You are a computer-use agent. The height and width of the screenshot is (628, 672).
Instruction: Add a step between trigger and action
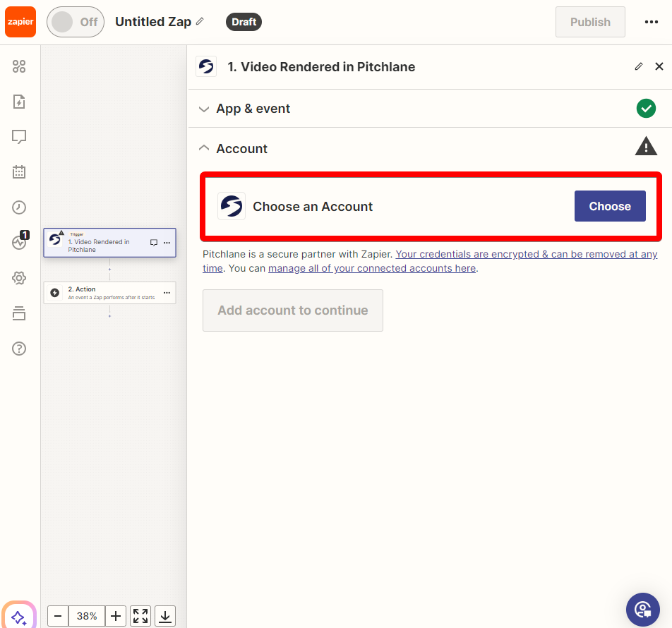[109, 270]
